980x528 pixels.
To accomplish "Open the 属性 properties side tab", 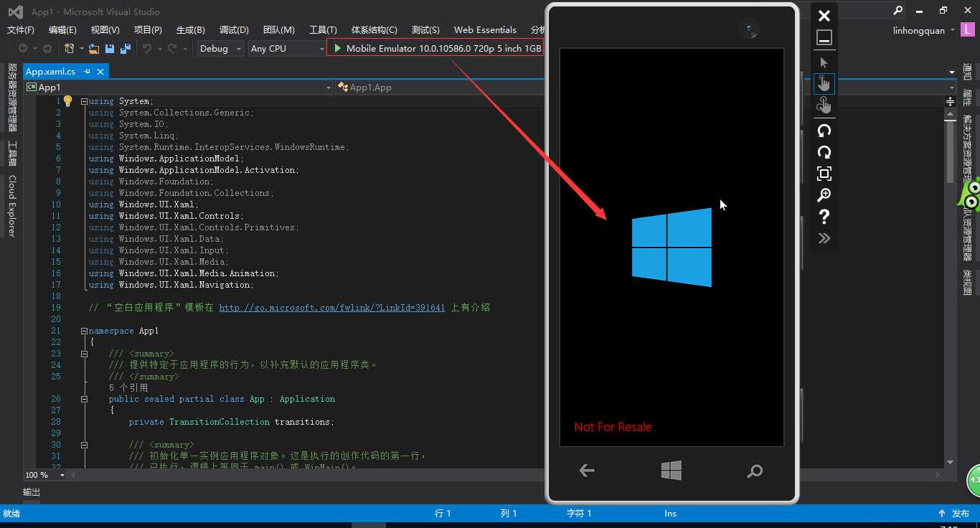I will click(967, 98).
